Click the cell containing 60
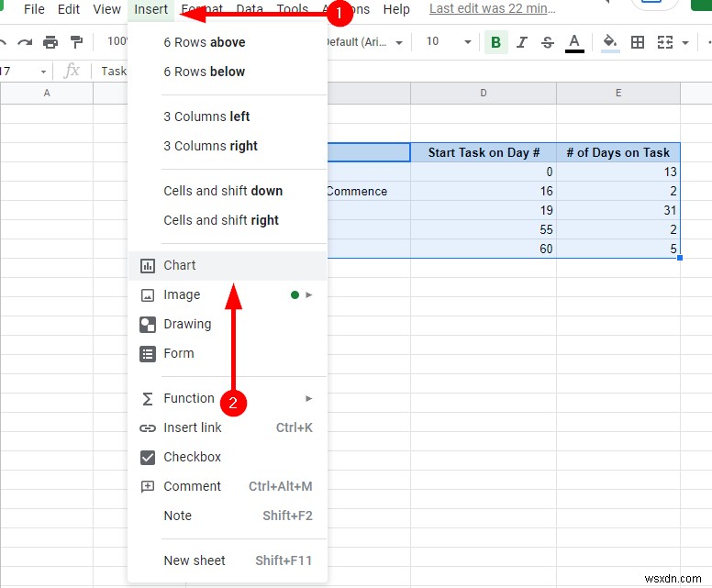This screenshot has width=712, height=588. click(484, 249)
